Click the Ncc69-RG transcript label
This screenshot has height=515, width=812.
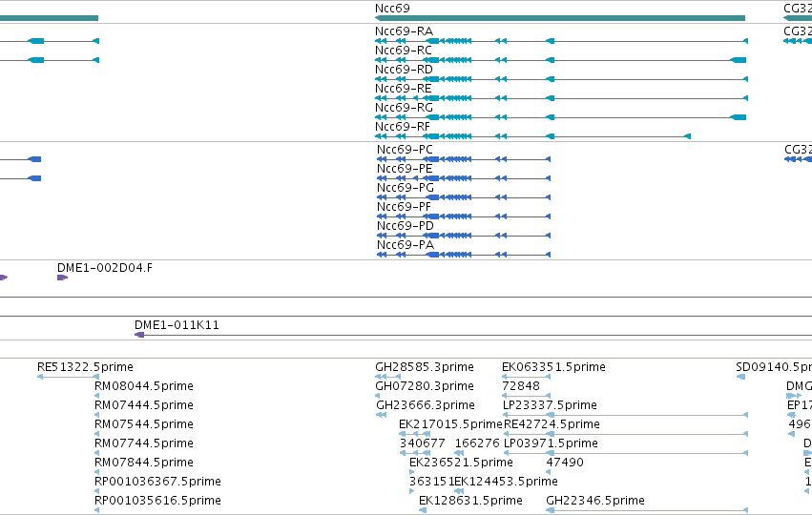404,108
